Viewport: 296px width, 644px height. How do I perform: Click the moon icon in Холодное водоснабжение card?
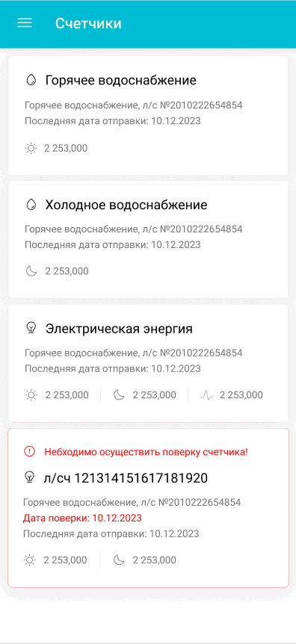click(x=31, y=271)
